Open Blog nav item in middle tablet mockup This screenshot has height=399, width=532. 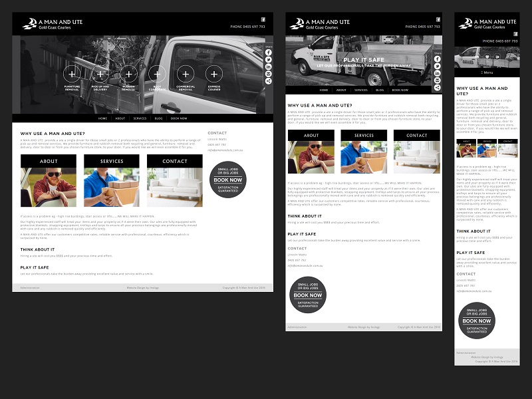tap(380, 90)
